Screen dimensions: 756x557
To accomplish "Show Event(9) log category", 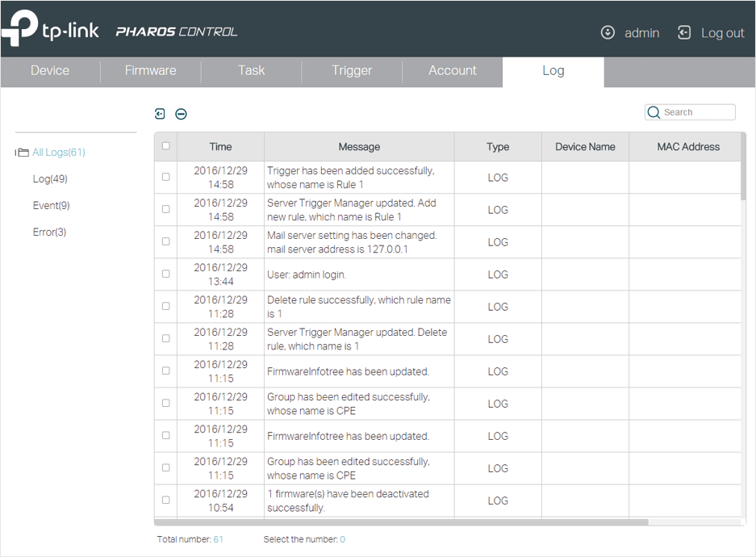I will [51, 205].
